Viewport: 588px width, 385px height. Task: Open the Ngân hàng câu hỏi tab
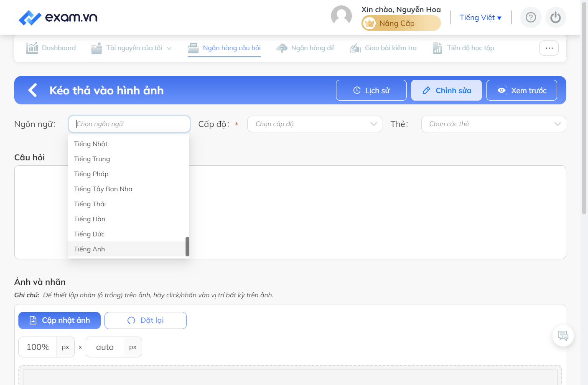tap(224, 48)
